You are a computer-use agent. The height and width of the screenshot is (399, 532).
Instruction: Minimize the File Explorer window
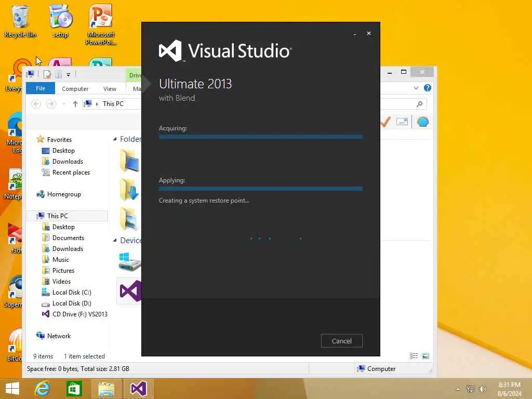[x=390, y=72]
